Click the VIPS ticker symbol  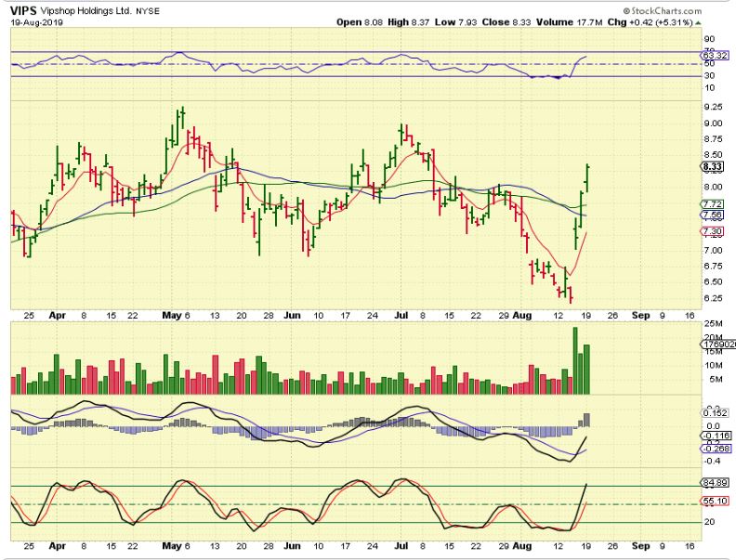(23, 10)
